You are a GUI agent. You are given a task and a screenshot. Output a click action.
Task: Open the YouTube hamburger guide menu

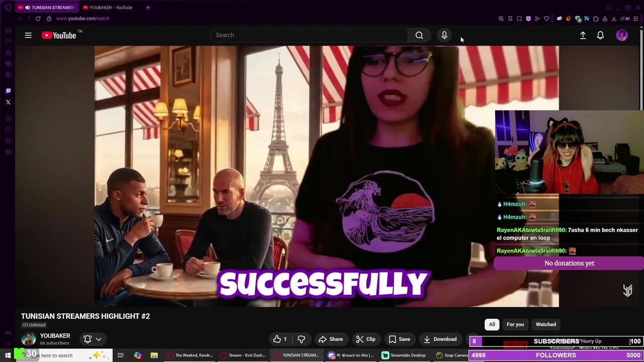point(28,35)
